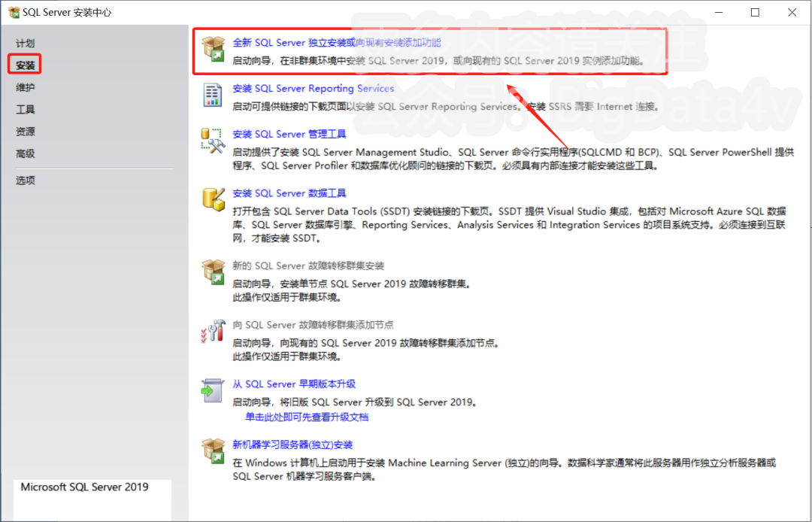Maximize the SQL Server installation center window
The height and width of the screenshot is (522, 812).
tap(755, 13)
